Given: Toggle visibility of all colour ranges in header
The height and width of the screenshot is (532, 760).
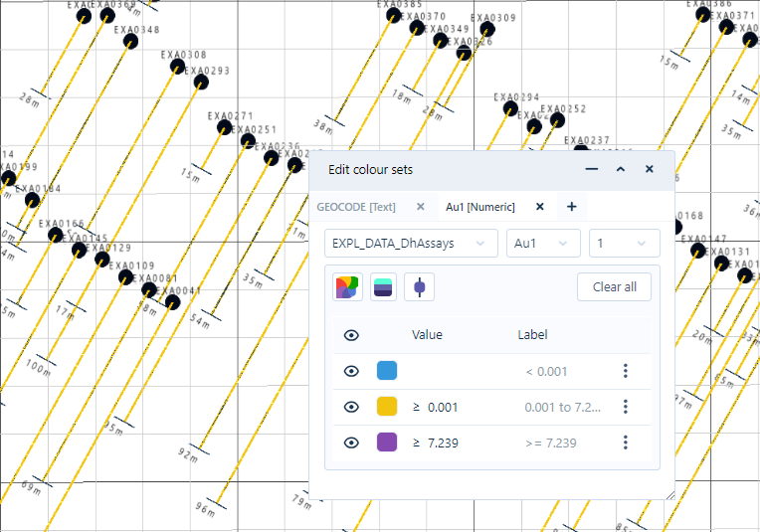Looking at the screenshot, I should pyautogui.click(x=351, y=335).
